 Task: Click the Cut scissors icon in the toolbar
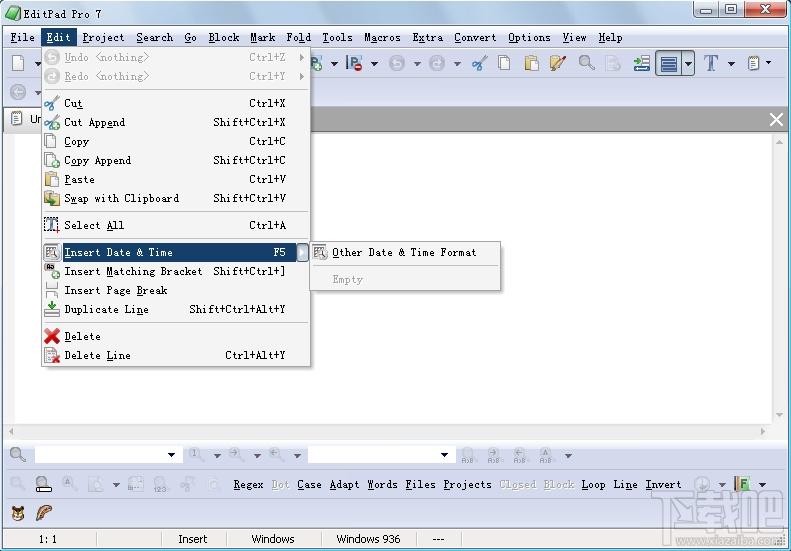click(x=480, y=63)
